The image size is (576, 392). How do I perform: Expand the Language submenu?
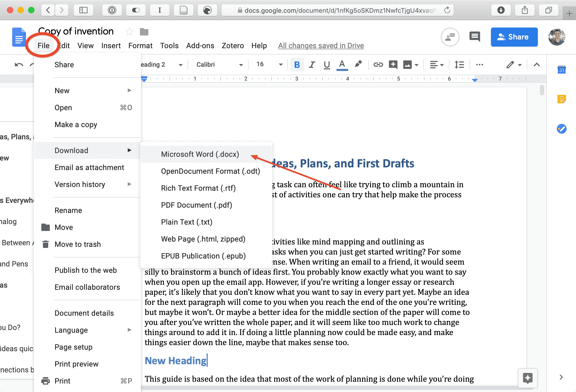(x=87, y=330)
